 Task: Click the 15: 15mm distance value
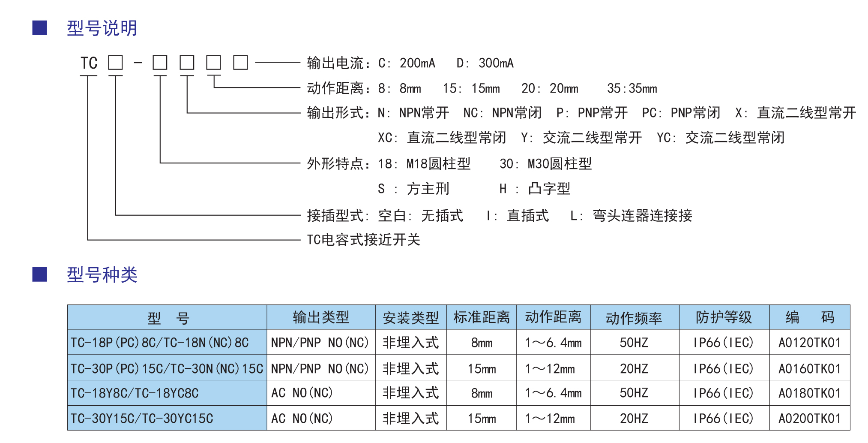point(471,88)
